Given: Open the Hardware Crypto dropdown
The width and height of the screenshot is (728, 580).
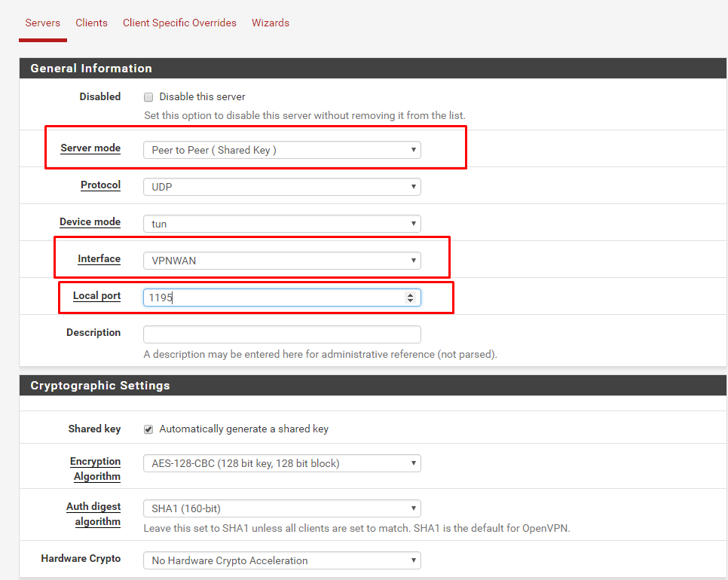Looking at the screenshot, I should point(282,560).
